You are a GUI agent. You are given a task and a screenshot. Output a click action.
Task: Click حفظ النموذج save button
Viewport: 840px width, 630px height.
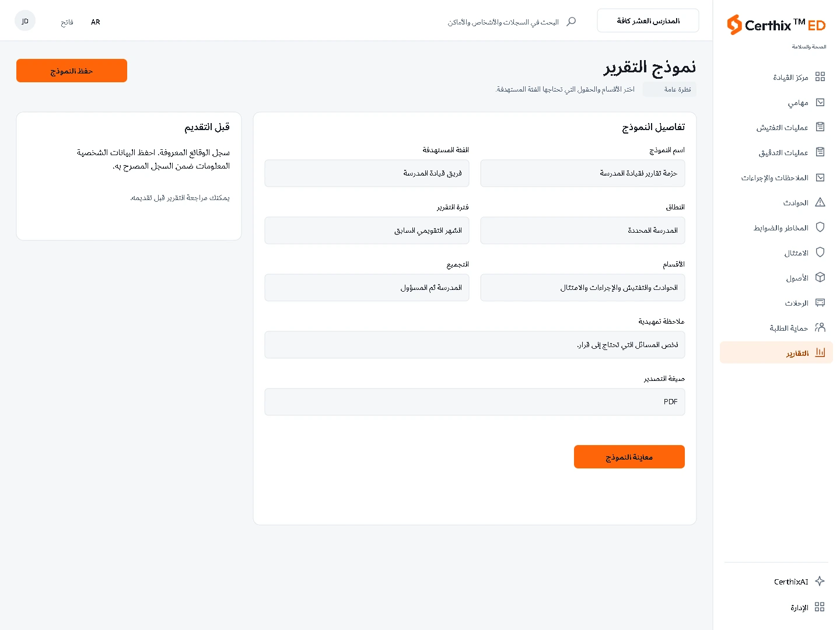pos(72,71)
